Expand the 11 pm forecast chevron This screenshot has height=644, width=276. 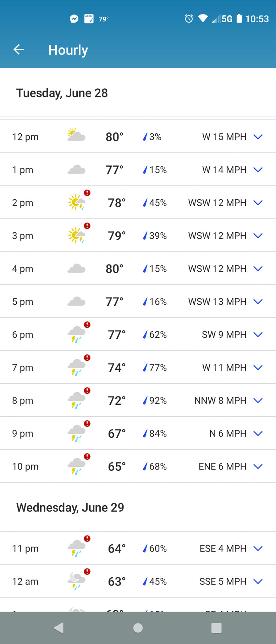(x=258, y=548)
